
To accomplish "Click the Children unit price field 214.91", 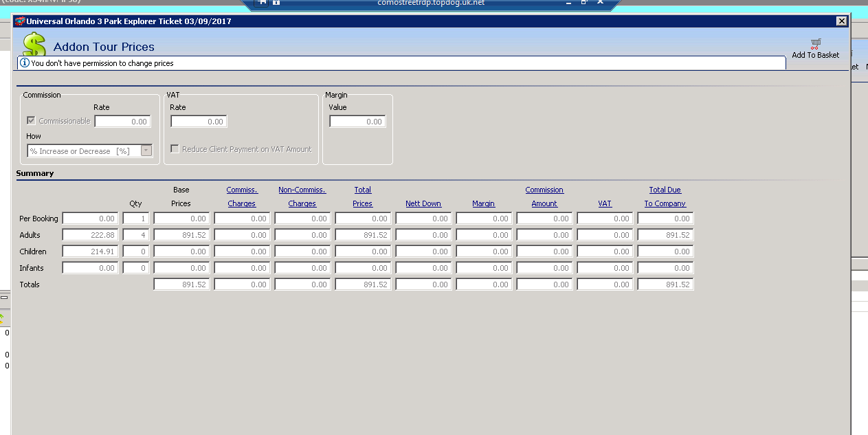I will [90, 252].
